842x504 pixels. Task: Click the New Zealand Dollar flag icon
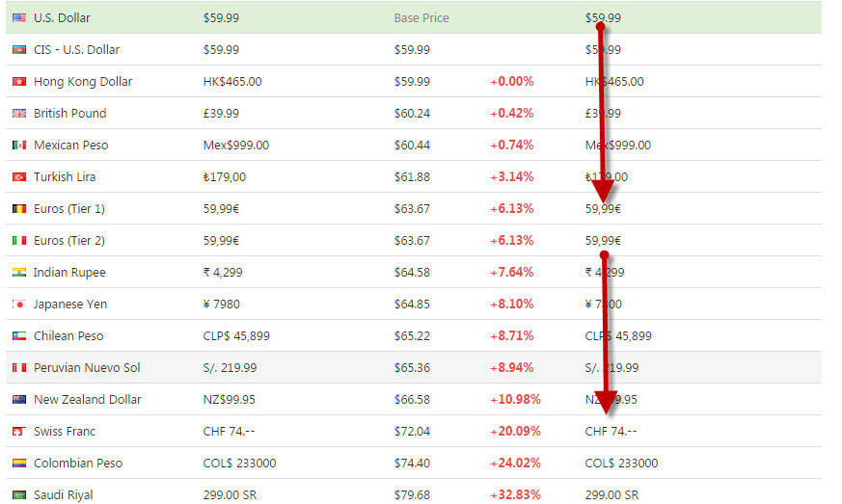point(18,400)
